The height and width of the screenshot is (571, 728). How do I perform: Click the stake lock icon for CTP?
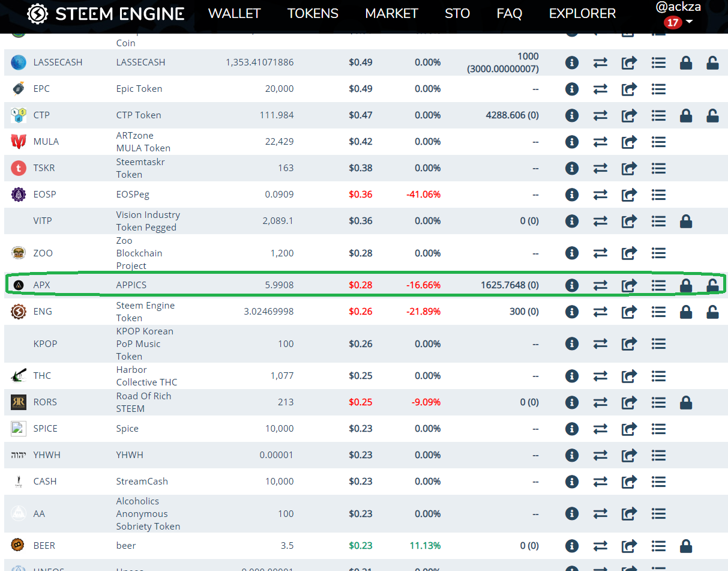coord(686,115)
